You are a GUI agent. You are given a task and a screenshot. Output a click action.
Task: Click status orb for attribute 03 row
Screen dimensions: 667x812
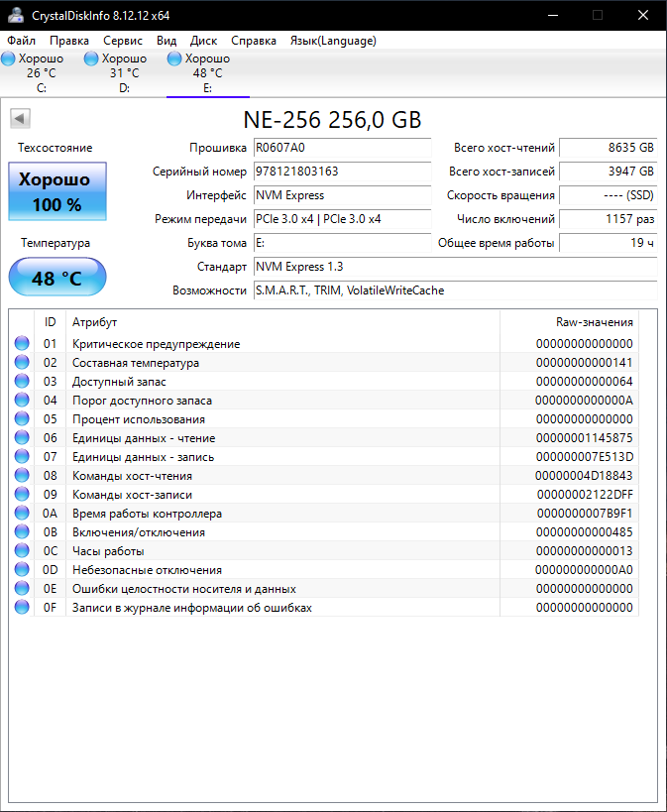22,381
